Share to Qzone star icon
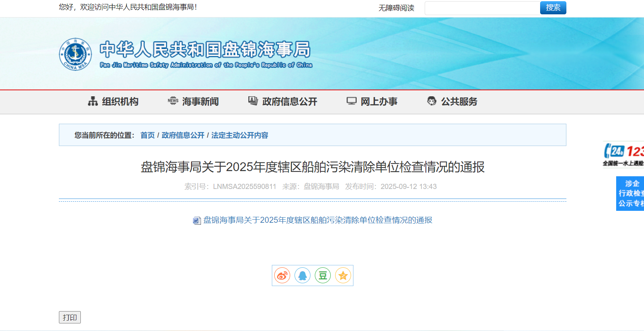 343,275
